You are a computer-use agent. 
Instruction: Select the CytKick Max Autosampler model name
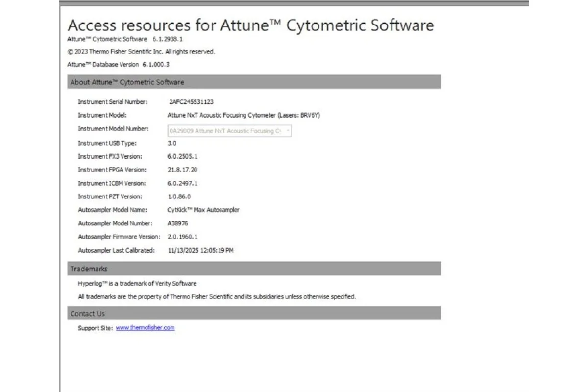203,210
